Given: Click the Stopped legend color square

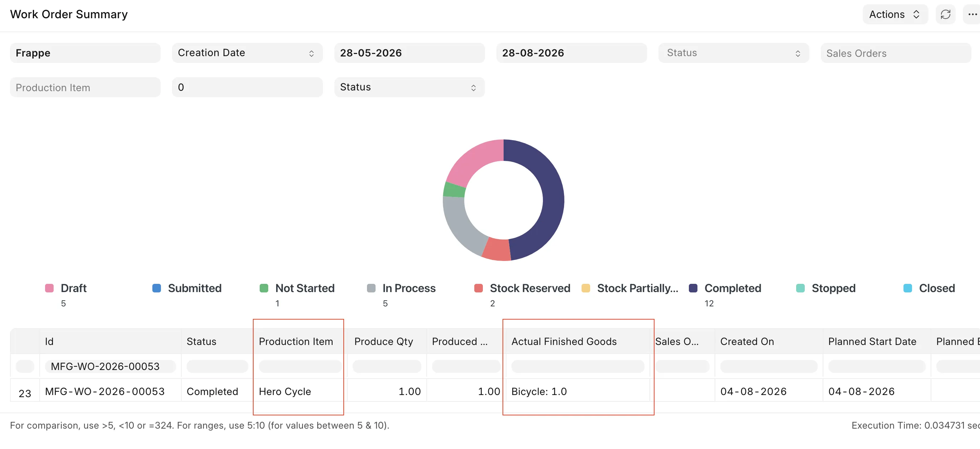Looking at the screenshot, I should 800,288.
